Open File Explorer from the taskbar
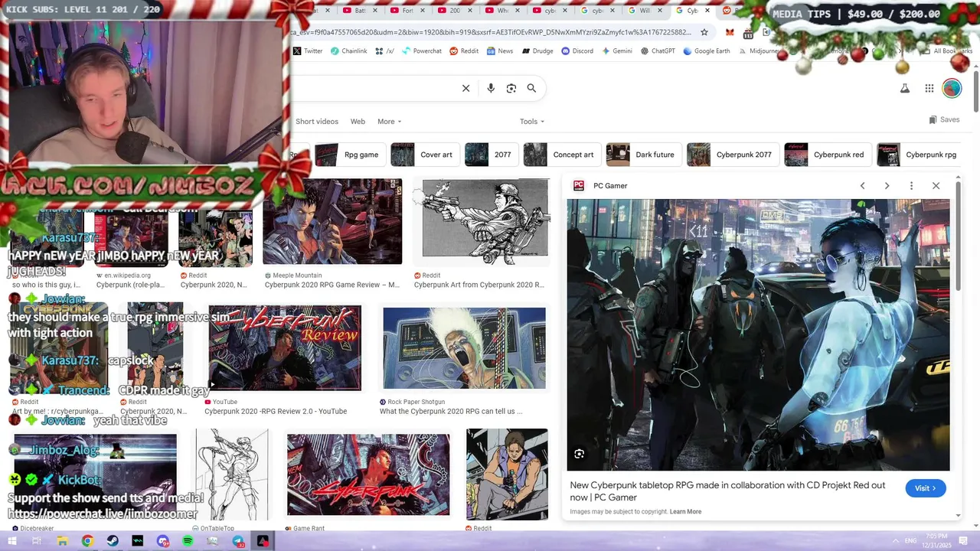This screenshot has width=980, height=551. pos(62,541)
